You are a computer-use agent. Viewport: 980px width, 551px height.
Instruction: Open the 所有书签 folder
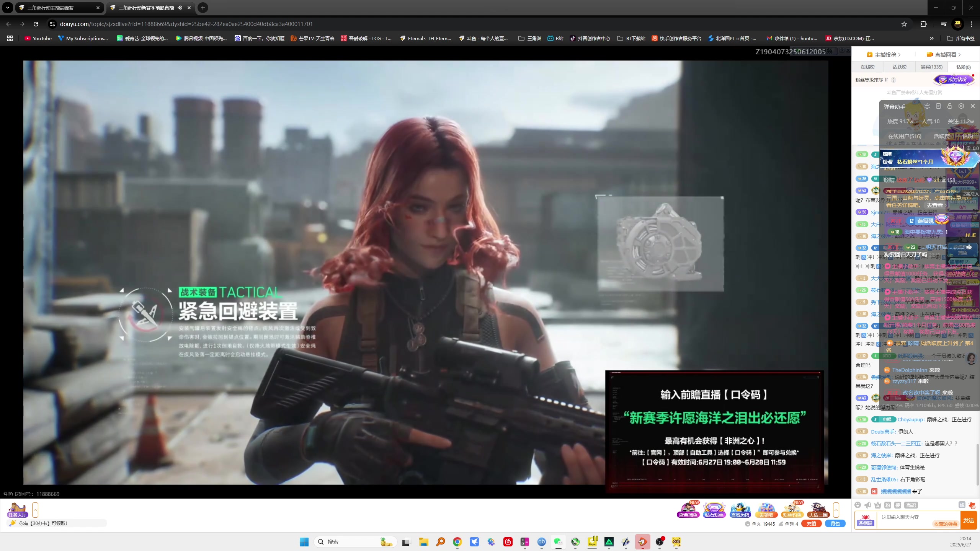click(x=960, y=38)
